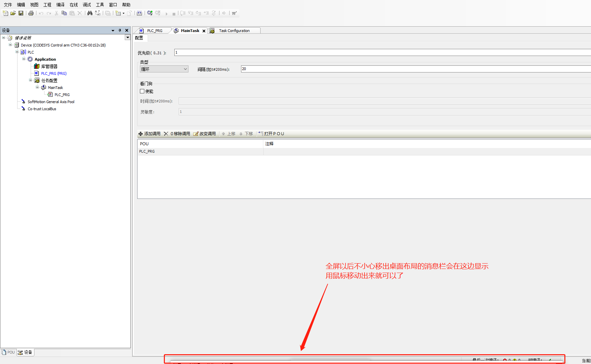Open the 在线 menu
This screenshot has height=364, width=591.
pos(73,5)
